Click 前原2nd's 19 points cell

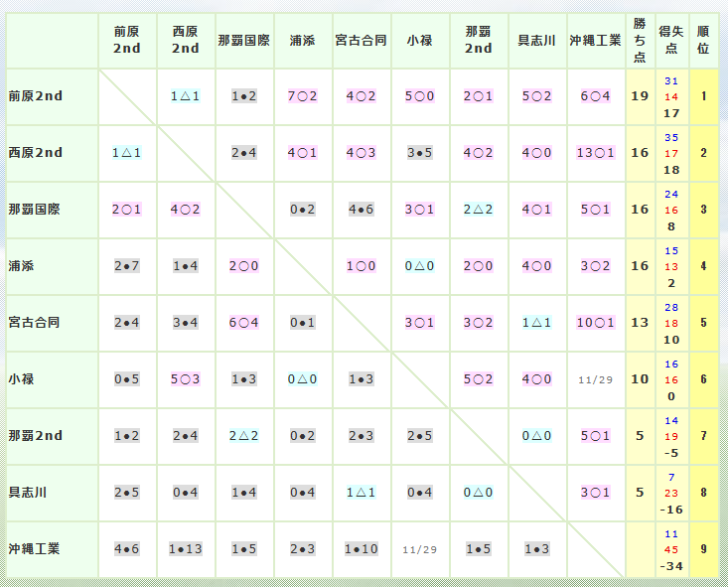pyautogui.click(x=640, y=96)
